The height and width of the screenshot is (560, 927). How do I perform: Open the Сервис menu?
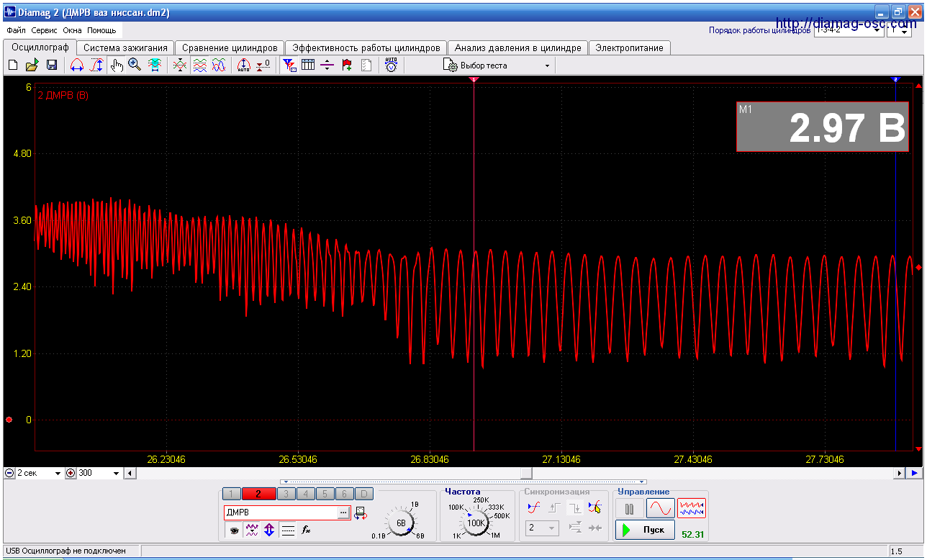tap(45, 31)
